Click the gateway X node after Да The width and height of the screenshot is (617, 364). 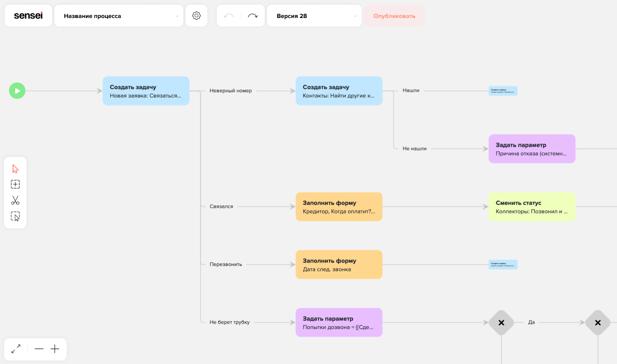click(598, 323)
